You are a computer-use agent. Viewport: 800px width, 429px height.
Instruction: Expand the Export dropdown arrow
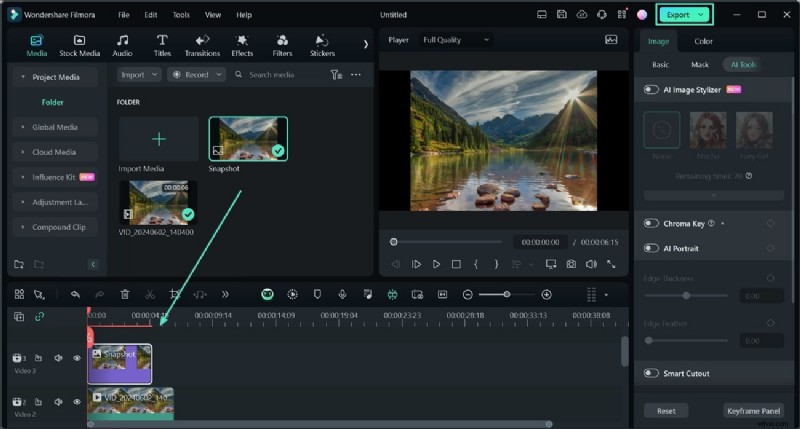tap(701, 15)
